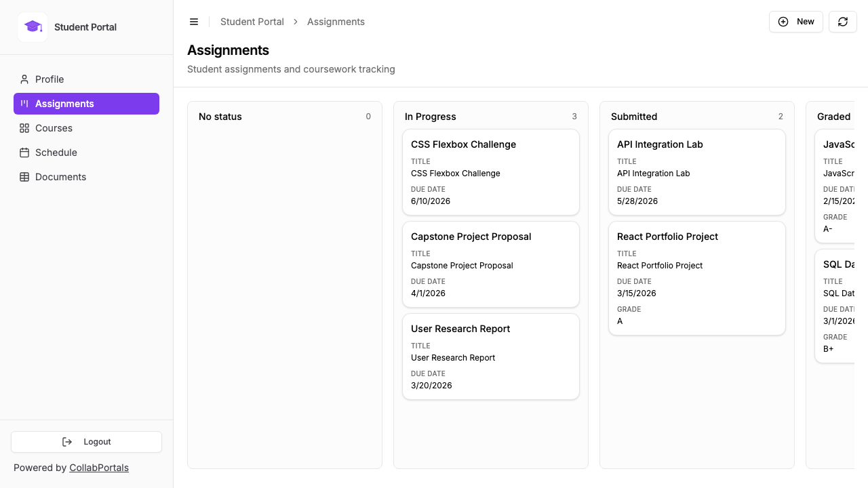Open the Profile page
This screenshot has width=868, height=488.
pyautogui.click(x=86, y=79)
